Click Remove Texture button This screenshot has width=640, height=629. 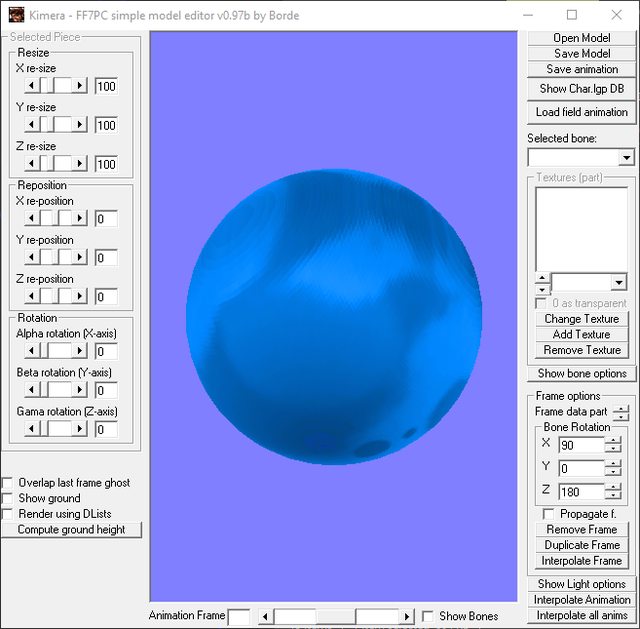(x=582, y=350)
